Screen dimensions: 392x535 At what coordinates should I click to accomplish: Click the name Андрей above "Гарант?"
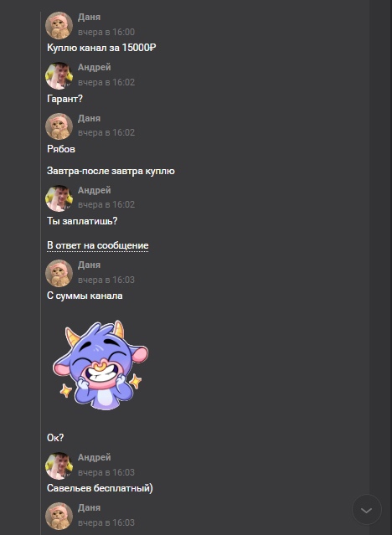tap(95, 67)
